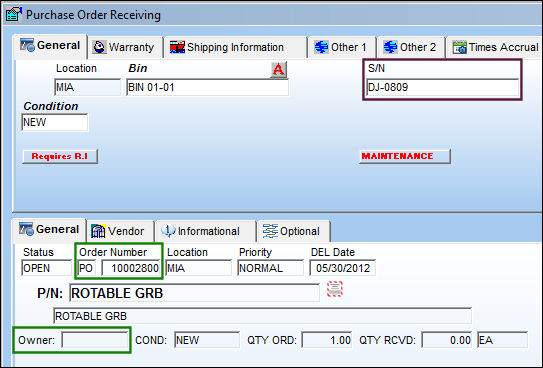Click the Requires R.I button
Image resolution: width=543 pixels, height=368 pixels.
60,156
